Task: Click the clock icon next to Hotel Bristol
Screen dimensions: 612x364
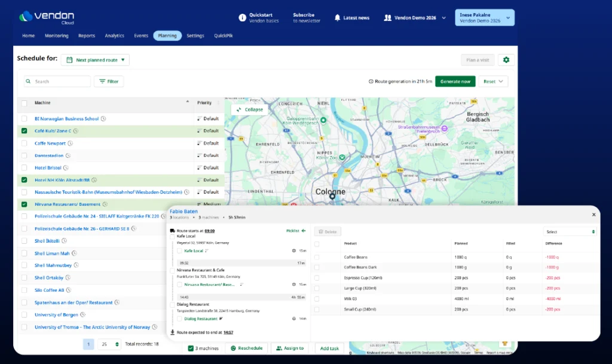Action: point(66,168)
